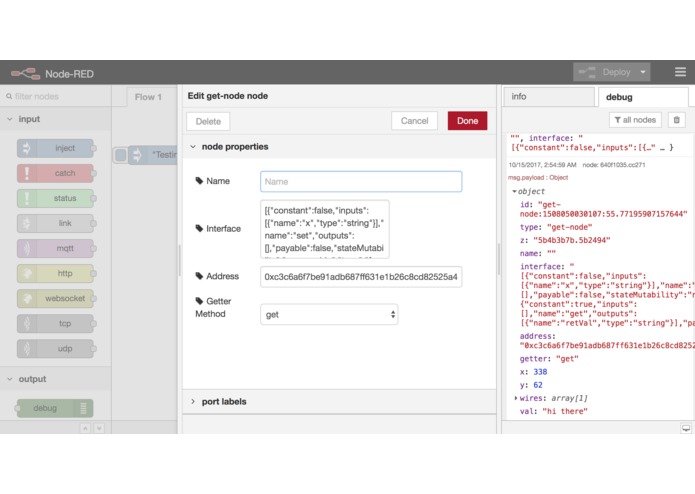Select the udp node in palette

tap(55, 348)
